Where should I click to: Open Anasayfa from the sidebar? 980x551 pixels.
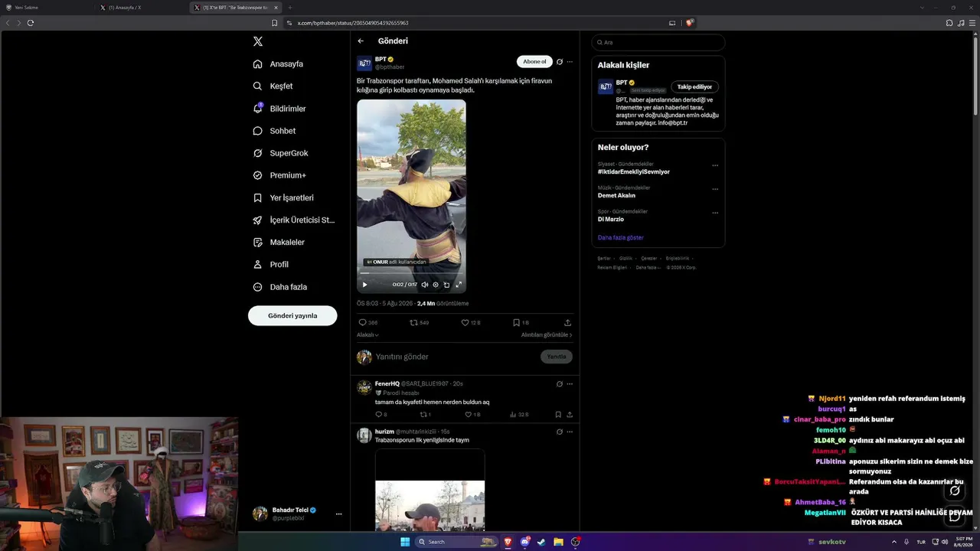point(278,64)
